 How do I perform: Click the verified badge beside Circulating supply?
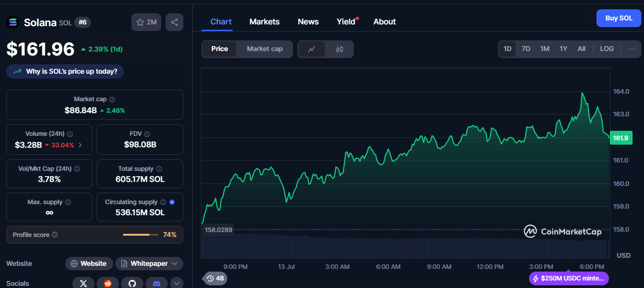[x=172, y=202]
